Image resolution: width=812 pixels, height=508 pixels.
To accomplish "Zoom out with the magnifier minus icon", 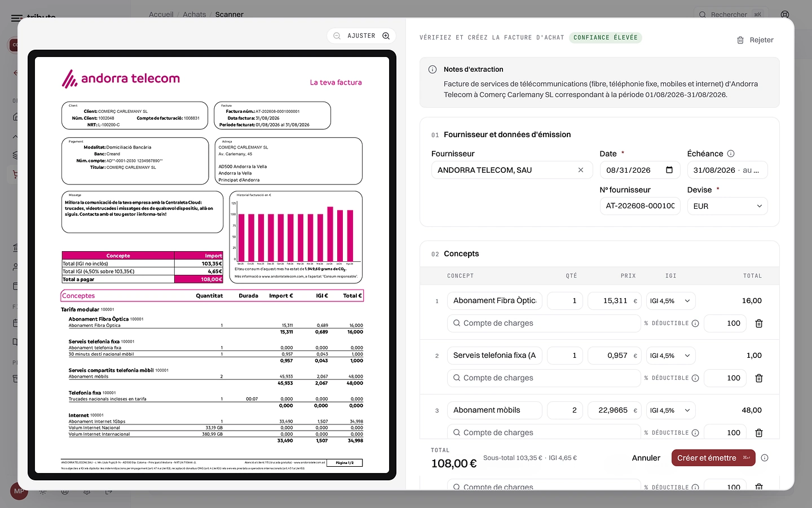I will tap(337, 36).
